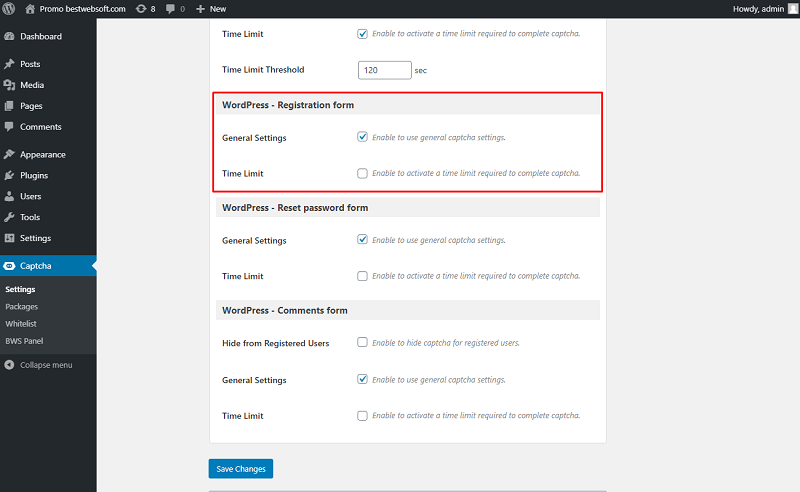Enable Time Limit under Registration form
Screen dimensions: 800x492
point(362,174)
